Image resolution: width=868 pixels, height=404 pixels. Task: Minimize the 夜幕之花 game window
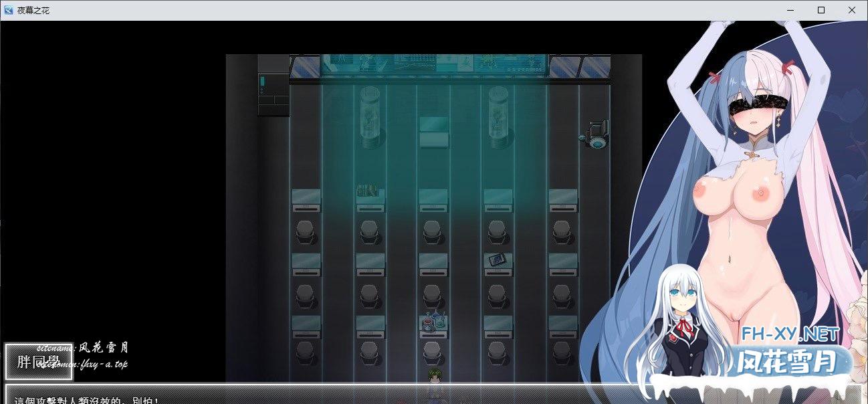tap(790, 10)
